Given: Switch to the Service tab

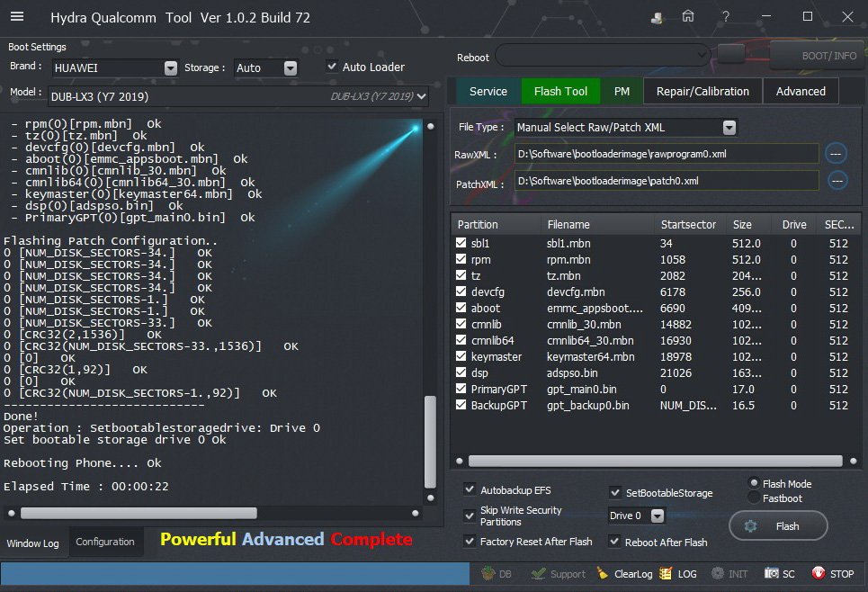Looking at the screenshot, I should (x=488, y=92).
